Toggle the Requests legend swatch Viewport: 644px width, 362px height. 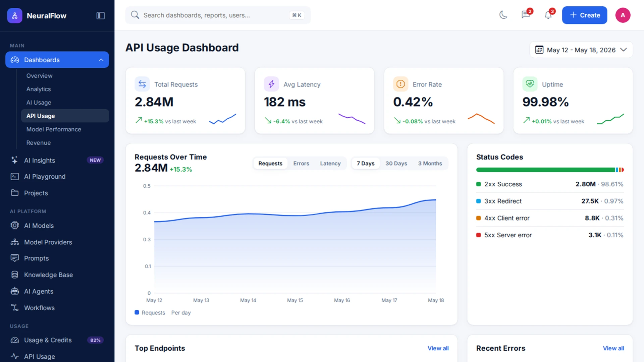137,312
